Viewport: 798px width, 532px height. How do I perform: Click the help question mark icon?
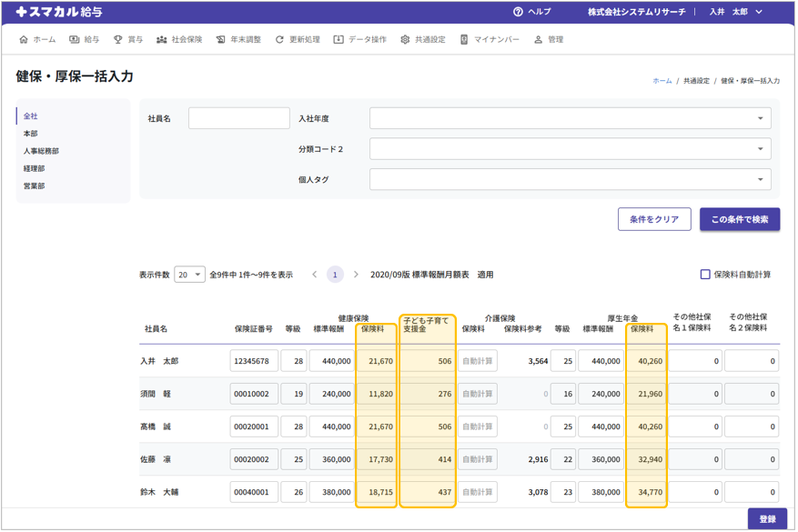[518, 12]
